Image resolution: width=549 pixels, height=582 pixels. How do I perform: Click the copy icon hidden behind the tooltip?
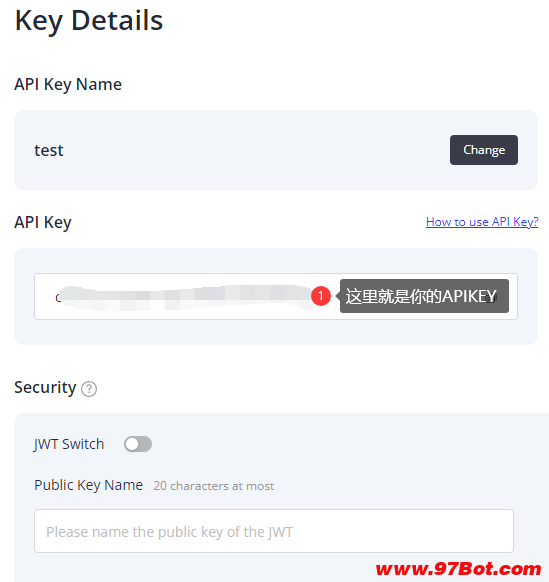coord(493,297)
